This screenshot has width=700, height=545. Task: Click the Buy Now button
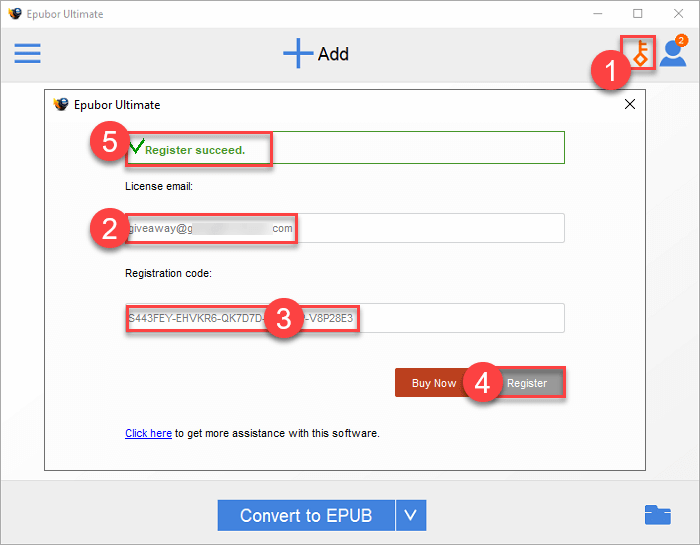(434, 383)
